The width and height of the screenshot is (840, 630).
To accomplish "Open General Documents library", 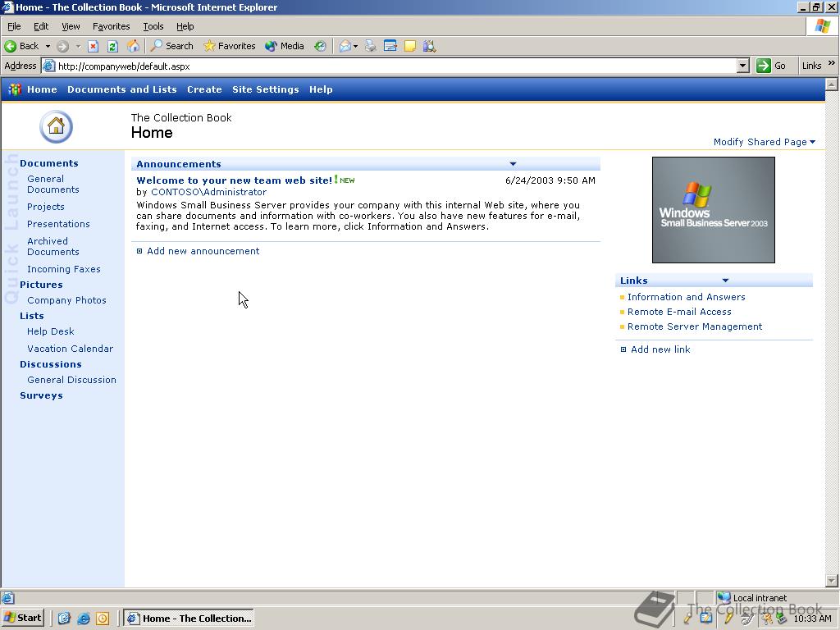I will [52, 185].
